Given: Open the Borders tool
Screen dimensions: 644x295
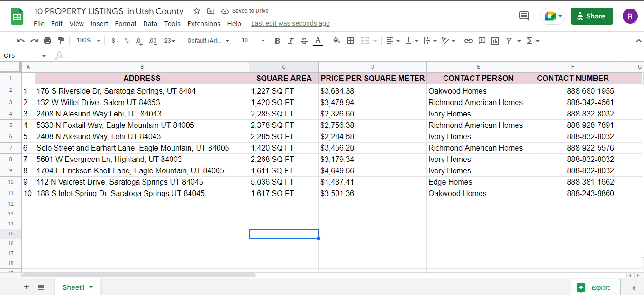Looking at the screenshot, I should pyautogui.click(x=351, y=41).
